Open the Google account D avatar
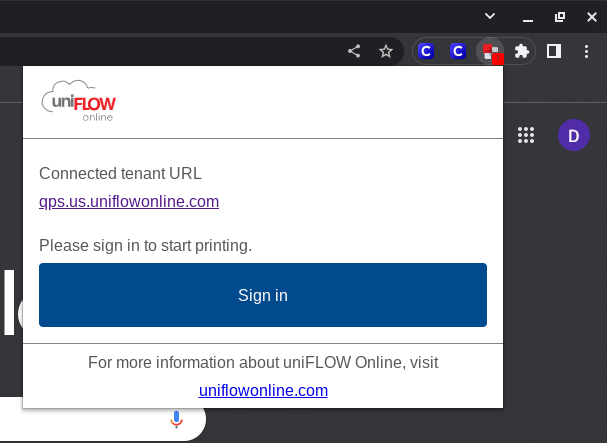 (574, 135)
